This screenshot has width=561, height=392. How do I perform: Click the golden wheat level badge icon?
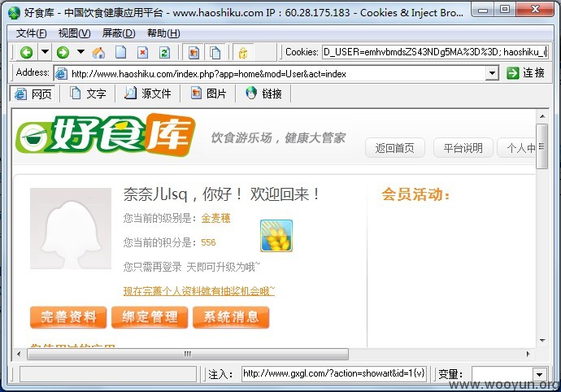click(276, 236)
